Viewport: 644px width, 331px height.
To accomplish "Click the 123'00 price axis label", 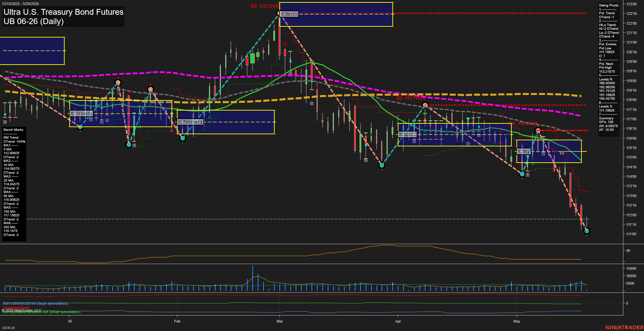I will [x=631, y=4].
